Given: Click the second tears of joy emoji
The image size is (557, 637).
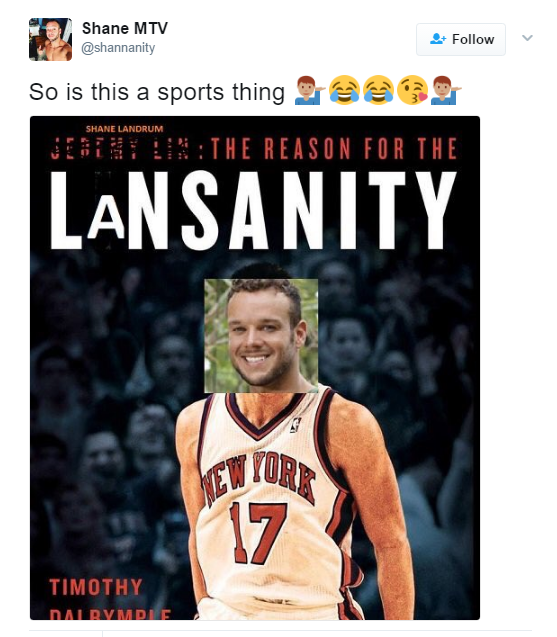Looking at the screenshot, I should (x=378, y=90).
